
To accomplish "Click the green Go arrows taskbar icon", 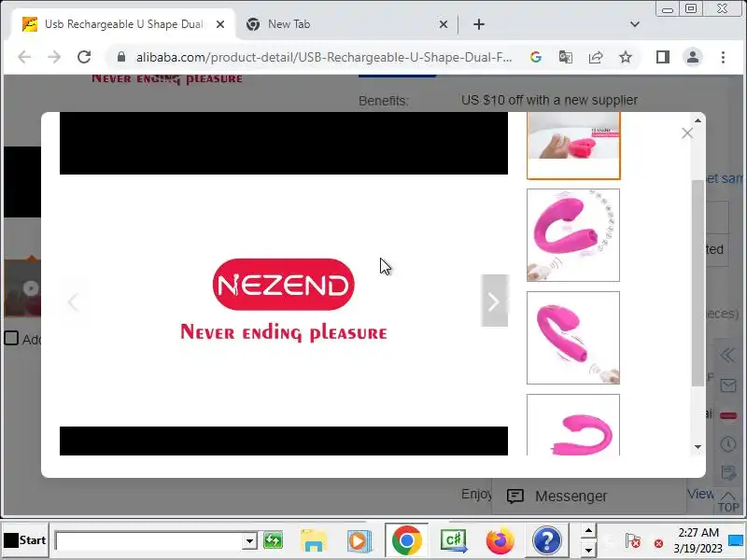I will point(273,540).
